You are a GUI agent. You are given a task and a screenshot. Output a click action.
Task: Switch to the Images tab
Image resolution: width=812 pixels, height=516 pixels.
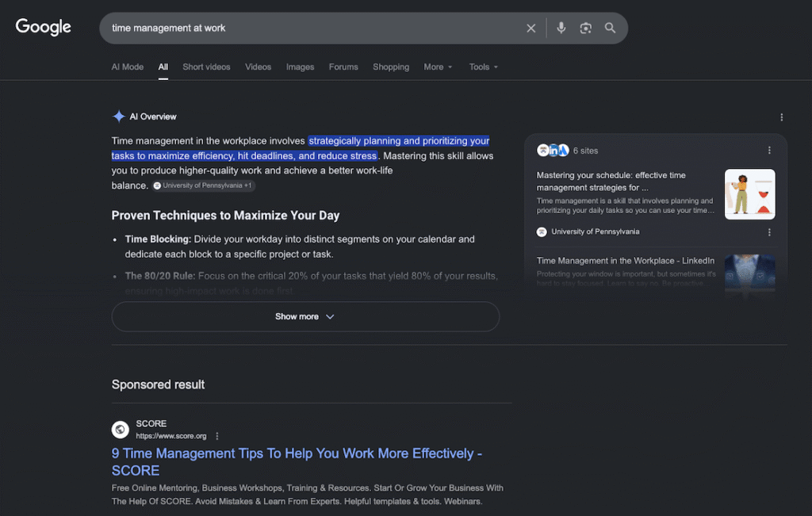coord(300,67)
